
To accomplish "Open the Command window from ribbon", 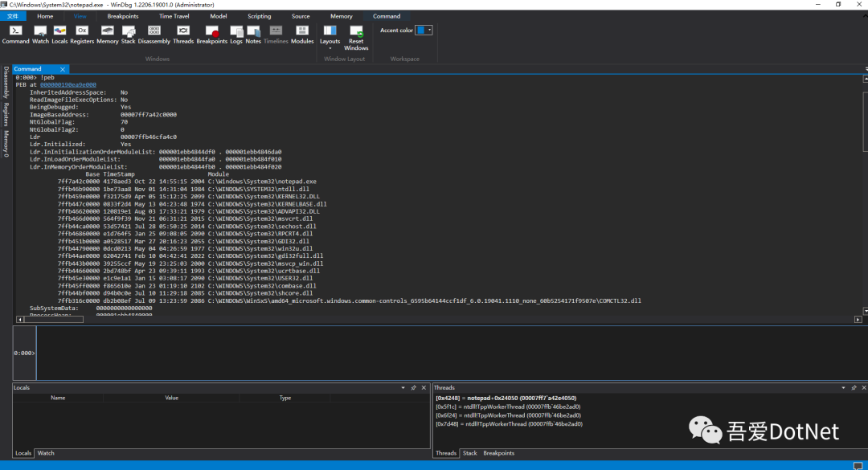I will click(x=15, y=35).
